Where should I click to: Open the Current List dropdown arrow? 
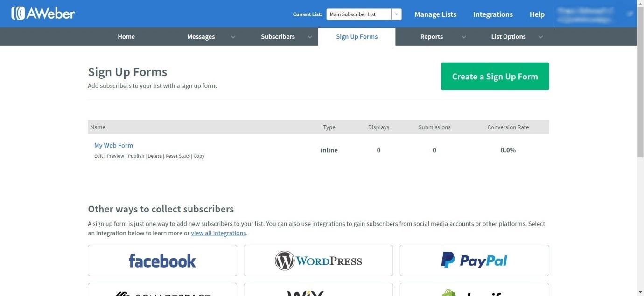396,14
